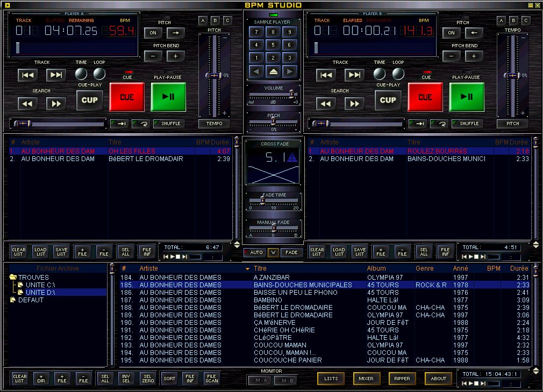Click the MANUAL FADE slider handle
This screenshot has width=543, height=392.
click(x=274, y=228)
